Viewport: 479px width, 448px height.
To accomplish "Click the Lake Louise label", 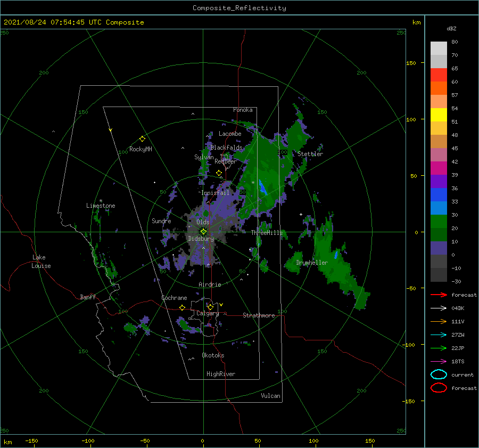I will point(41,262).
